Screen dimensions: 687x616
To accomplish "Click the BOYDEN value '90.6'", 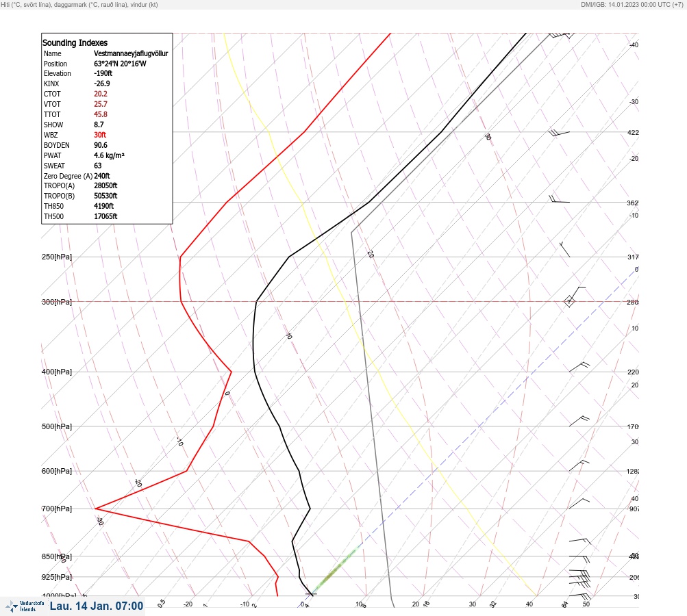I will pyautogui.click(x=100, y=145).
